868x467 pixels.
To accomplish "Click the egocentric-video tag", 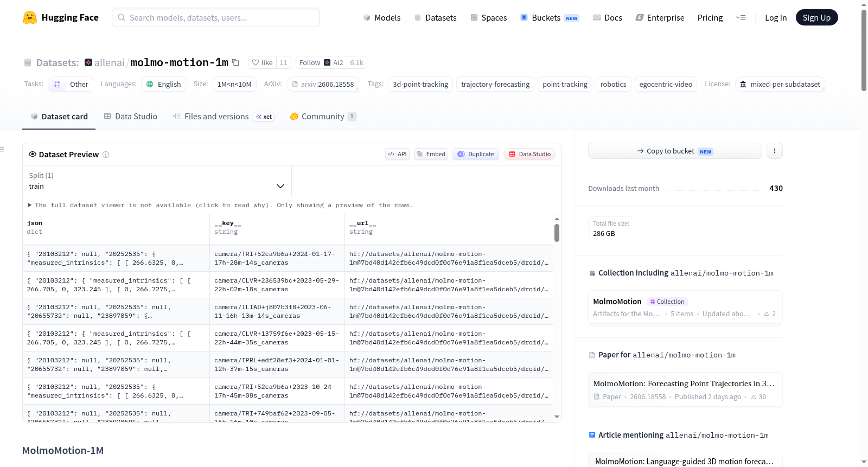I will pos(666,84).
